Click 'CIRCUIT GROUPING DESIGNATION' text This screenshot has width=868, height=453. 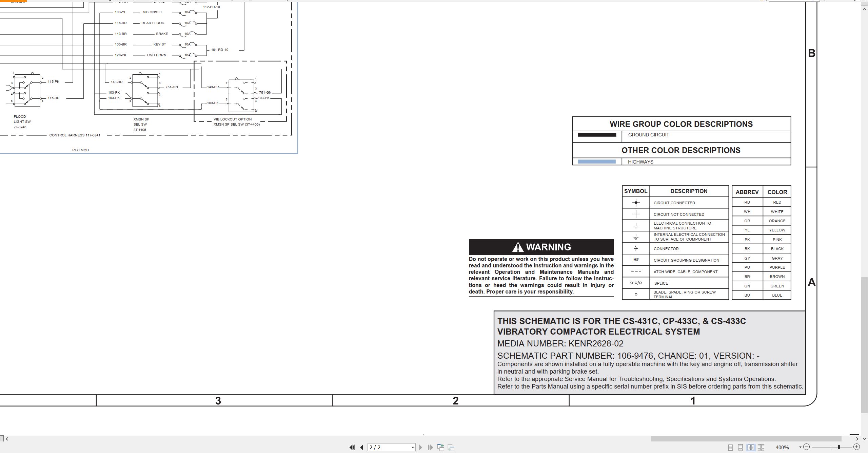click(686, 260)
